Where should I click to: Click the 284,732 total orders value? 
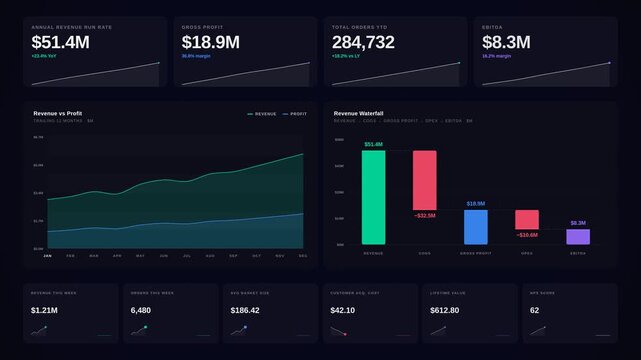(363, 42)
